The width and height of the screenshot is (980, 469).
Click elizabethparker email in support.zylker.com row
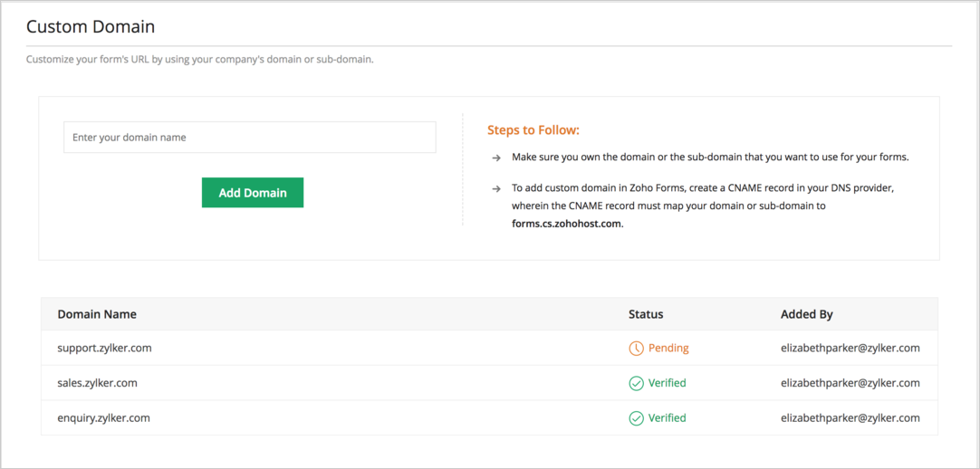[x=850, y=348]
